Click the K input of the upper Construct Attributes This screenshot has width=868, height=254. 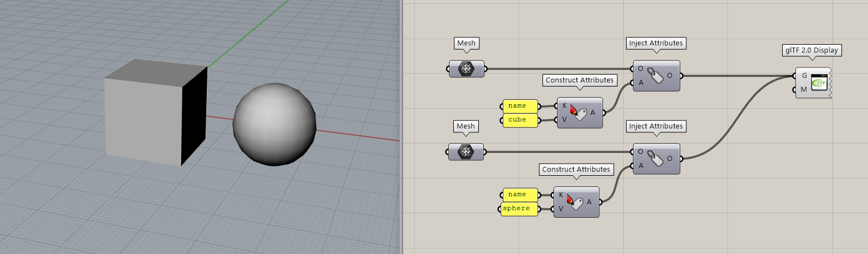(563, 106)
